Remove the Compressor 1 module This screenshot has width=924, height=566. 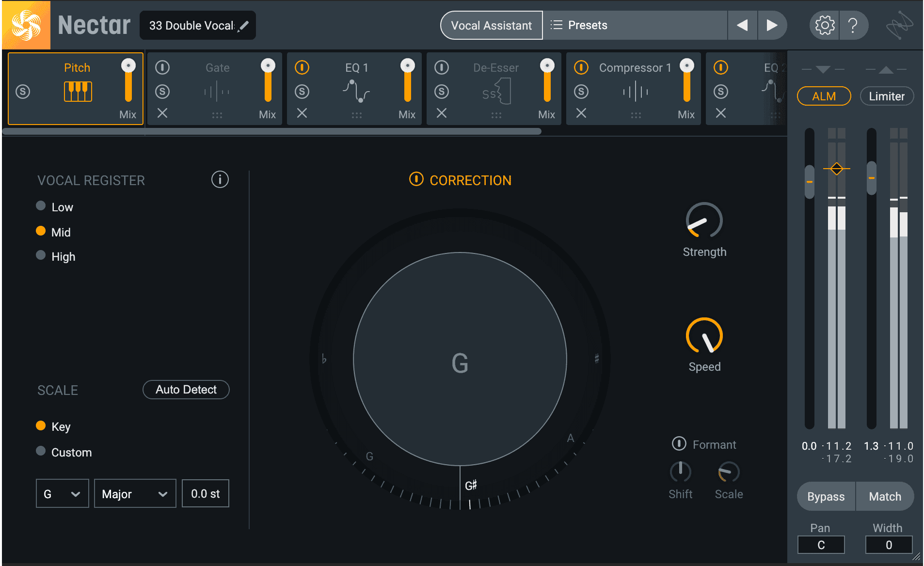click(x=581, y=113)
